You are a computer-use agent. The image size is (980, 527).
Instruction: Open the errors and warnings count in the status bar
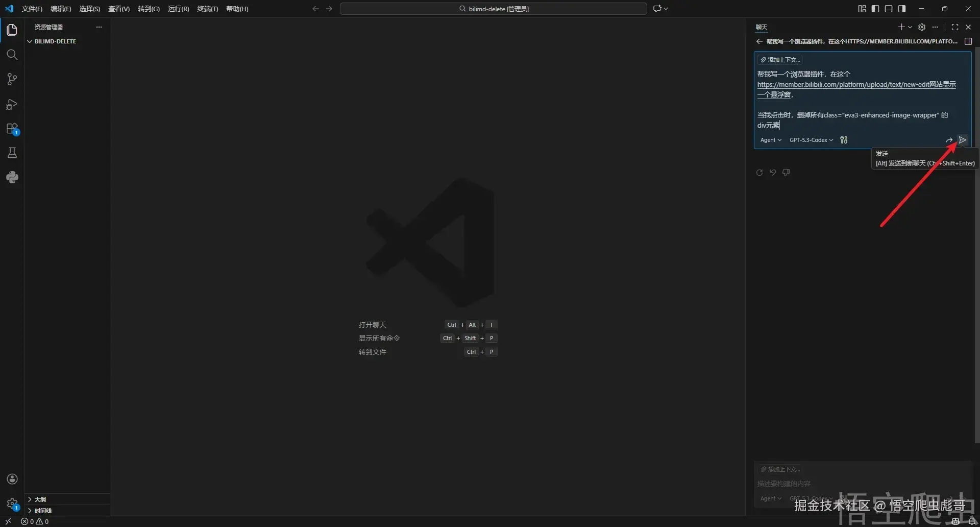[35, 521]
